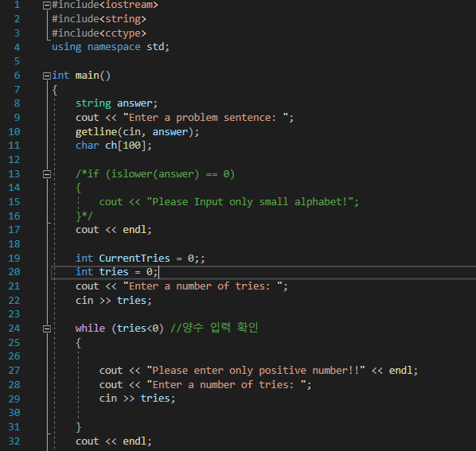
Task: Click 'cin >> tries;' on line 29
Action: tap(137, 399)
